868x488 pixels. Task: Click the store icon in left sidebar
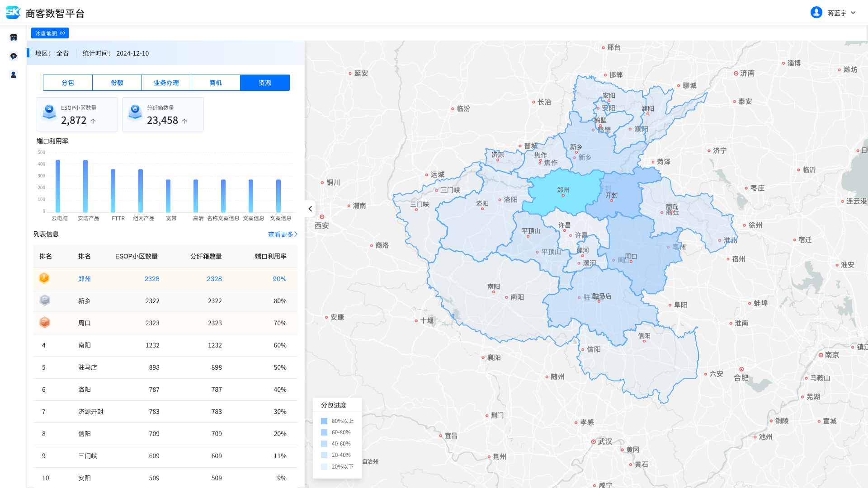14,38
